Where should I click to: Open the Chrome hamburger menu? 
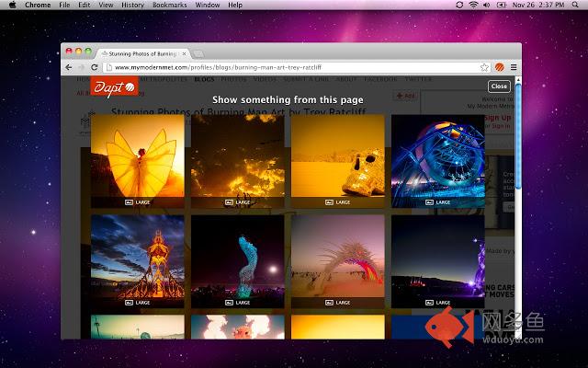tap(514, 67)
